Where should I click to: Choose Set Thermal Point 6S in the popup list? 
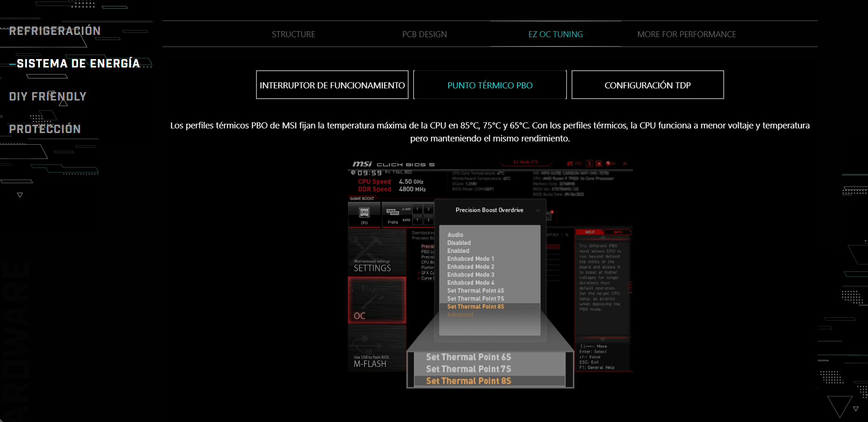click(476, 291)
